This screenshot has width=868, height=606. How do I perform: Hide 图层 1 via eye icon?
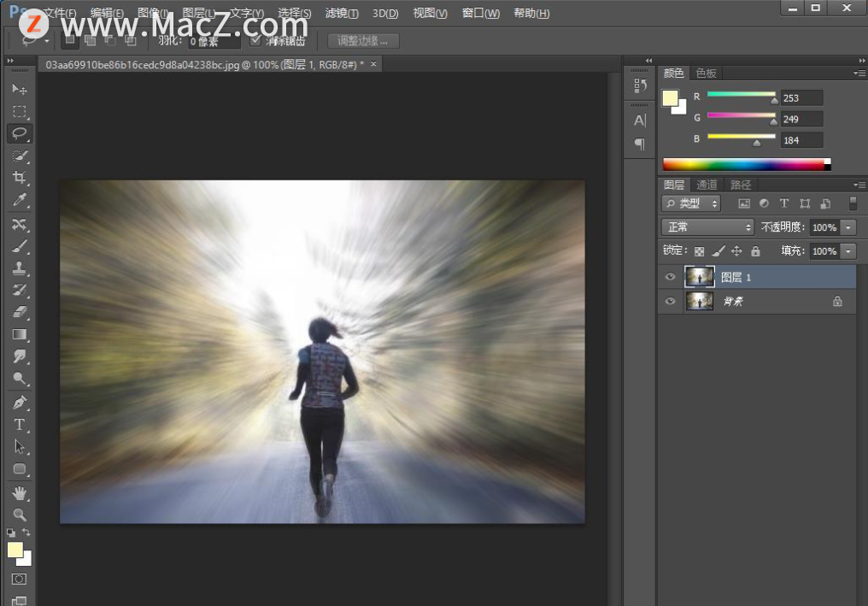coord(670,277)
